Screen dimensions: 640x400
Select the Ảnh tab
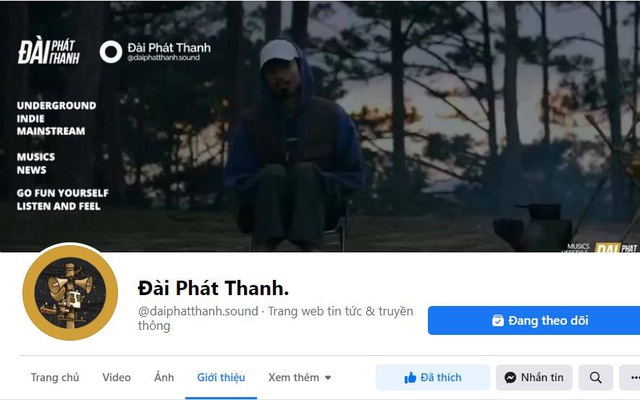tap(164, 378)
